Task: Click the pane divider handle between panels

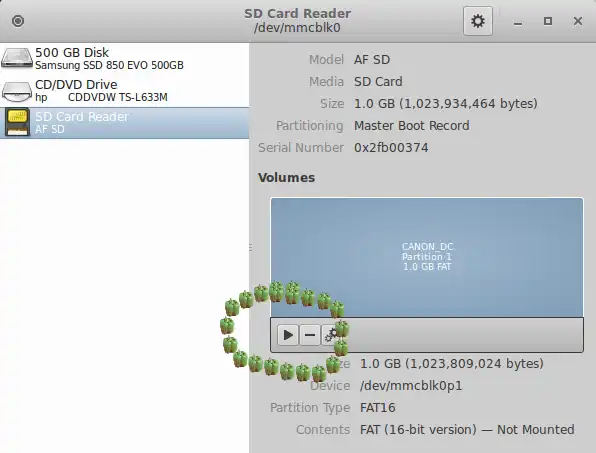Action: point(250,247)
